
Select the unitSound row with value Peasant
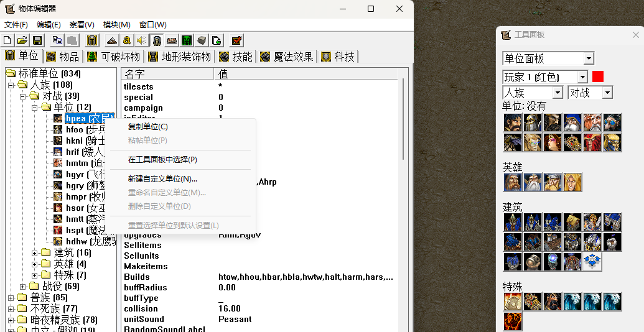point(260,320)
